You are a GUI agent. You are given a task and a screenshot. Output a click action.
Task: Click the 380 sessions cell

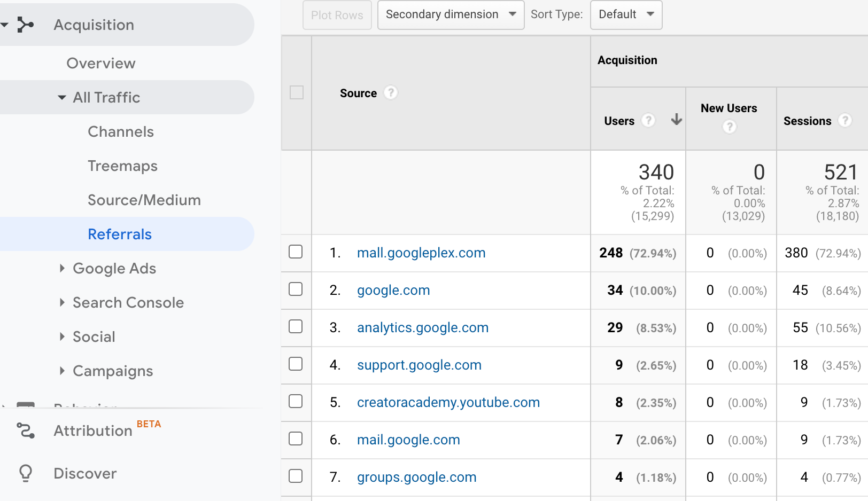point(796,253)
